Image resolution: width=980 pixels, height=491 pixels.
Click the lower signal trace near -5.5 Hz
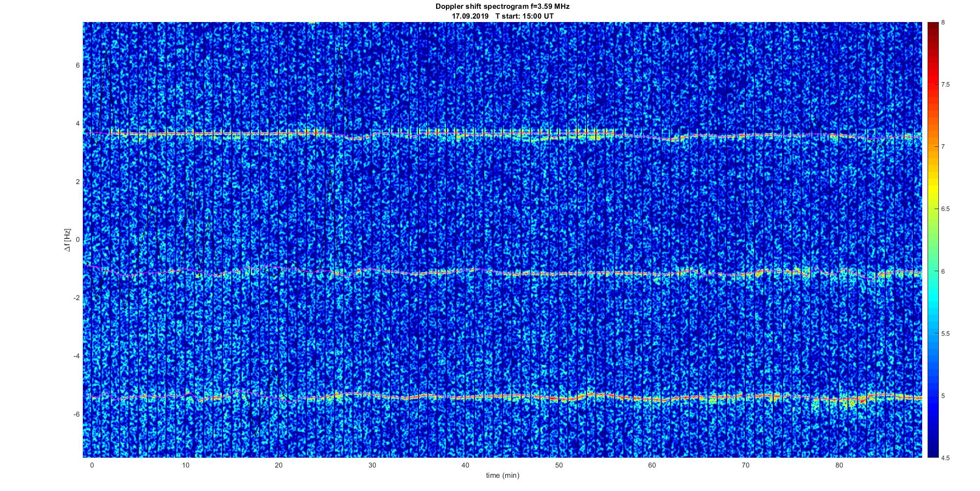[x=502, y=397]
